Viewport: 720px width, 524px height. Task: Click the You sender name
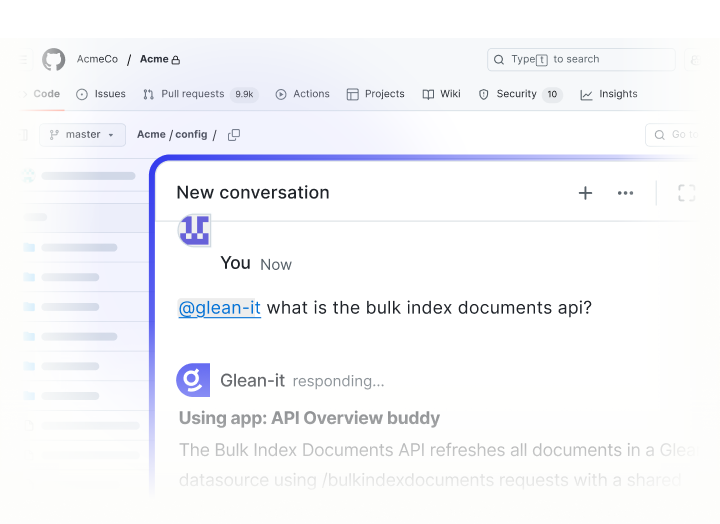(x=236, y=263)
